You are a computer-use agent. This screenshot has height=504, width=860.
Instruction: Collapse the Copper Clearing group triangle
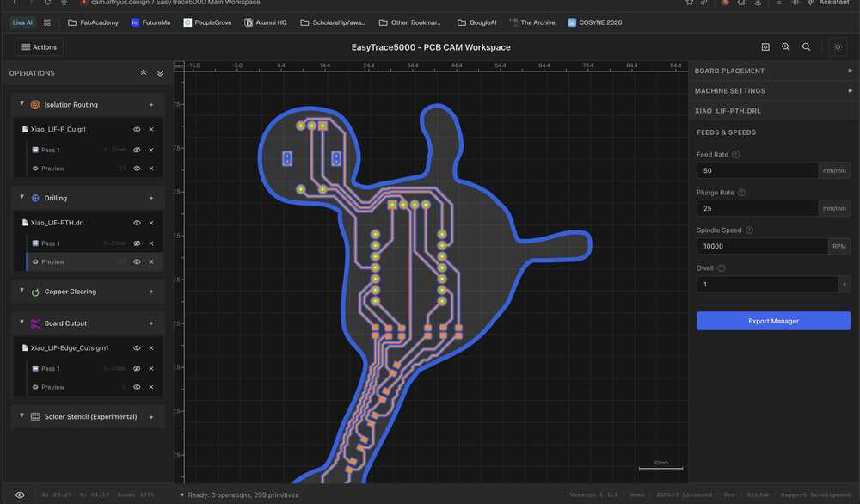(22, 290)
